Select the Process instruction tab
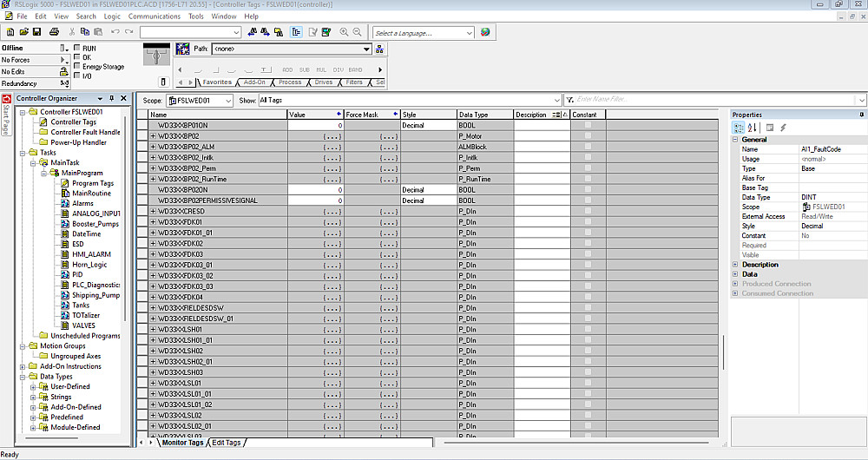Image resolution: width=868 pixels, height=460 pixels. point(290,82)
